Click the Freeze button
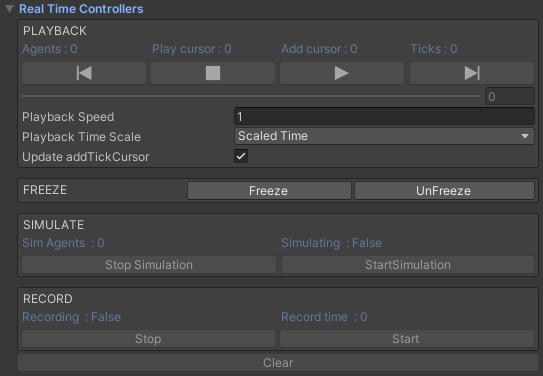 [x=269, y=191]
